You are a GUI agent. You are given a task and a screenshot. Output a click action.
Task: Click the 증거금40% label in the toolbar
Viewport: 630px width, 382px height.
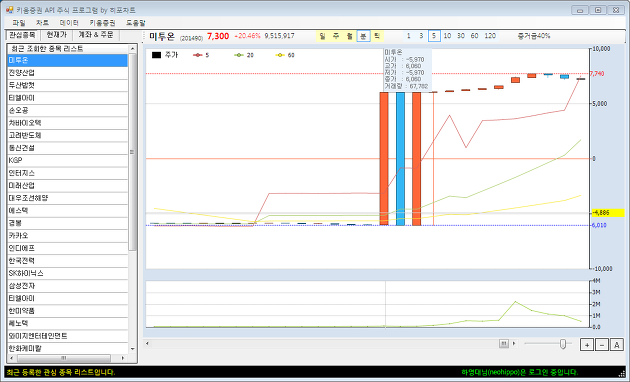(x=534, y=36)
